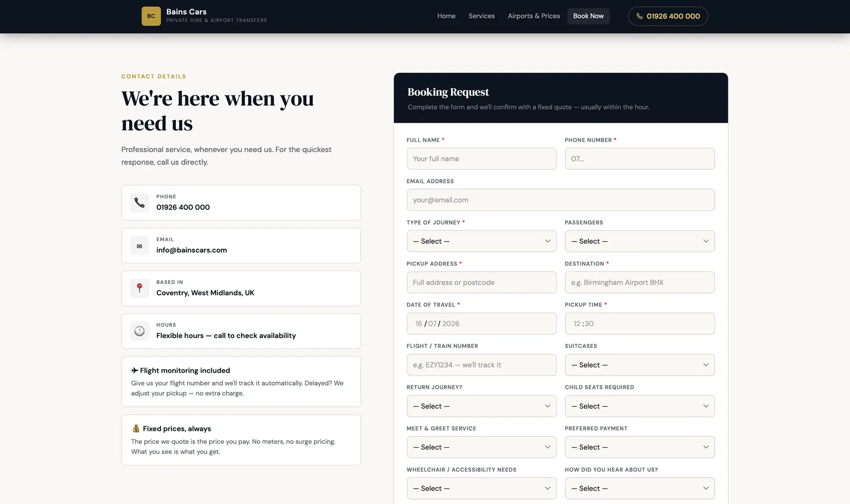Click the 'We're here when you need us' headline
The width and height of the screenshot is (850, 504).
217,110
